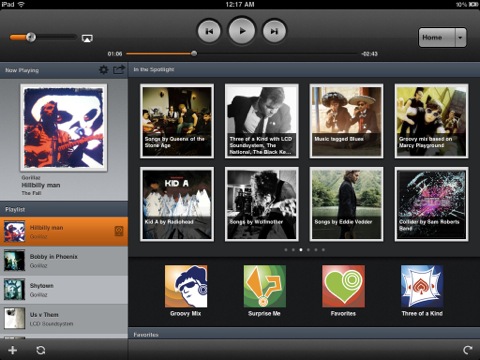Share the current song via share icon
Screen dimensions: 480x360
(119, 70)
